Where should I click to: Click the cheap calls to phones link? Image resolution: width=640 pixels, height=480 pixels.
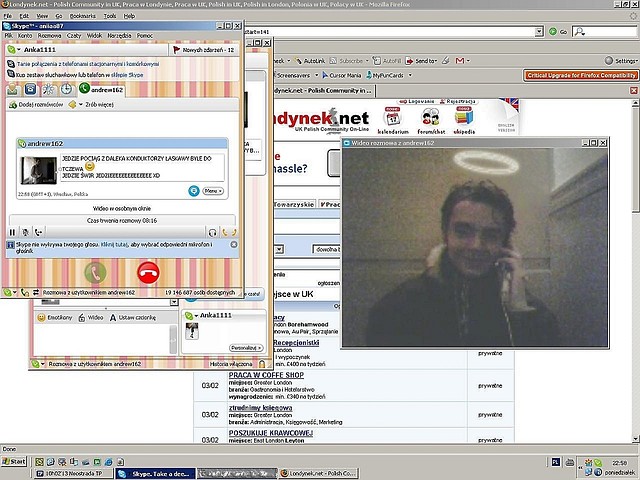pos(88,64)
